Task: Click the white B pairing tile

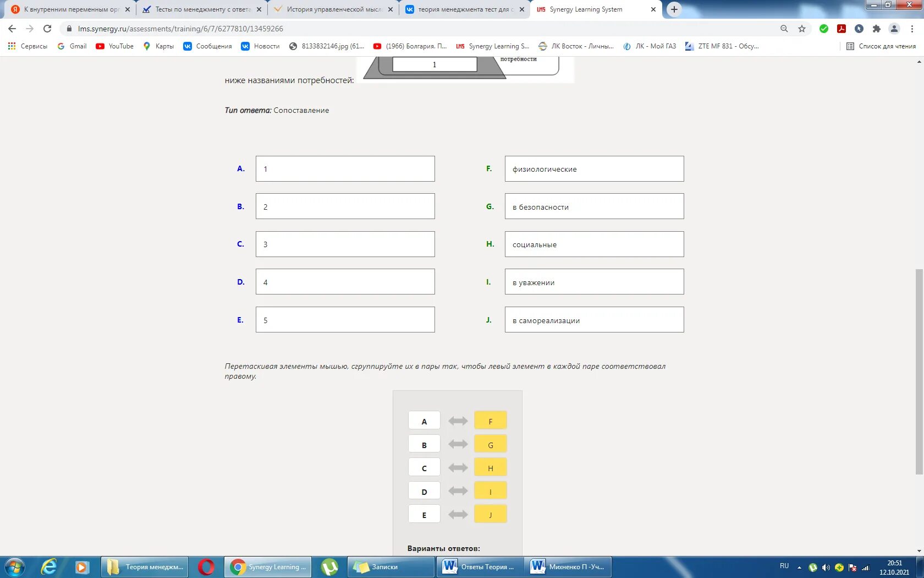Action: 424,444
